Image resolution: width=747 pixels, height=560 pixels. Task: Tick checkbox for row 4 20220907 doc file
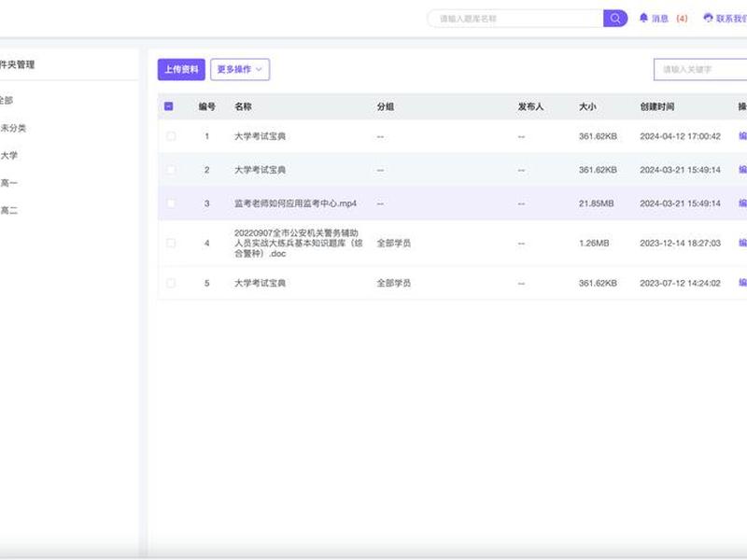pos(171,243)
